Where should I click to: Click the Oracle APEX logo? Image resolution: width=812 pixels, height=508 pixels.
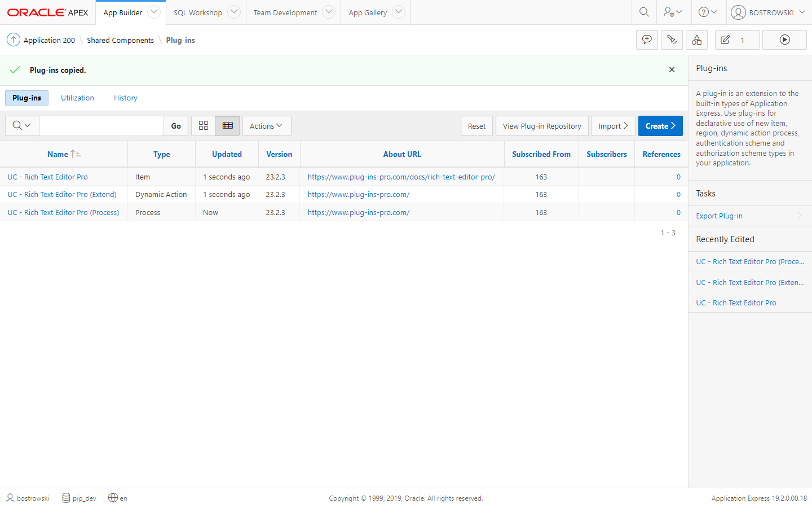click(47, 12)
